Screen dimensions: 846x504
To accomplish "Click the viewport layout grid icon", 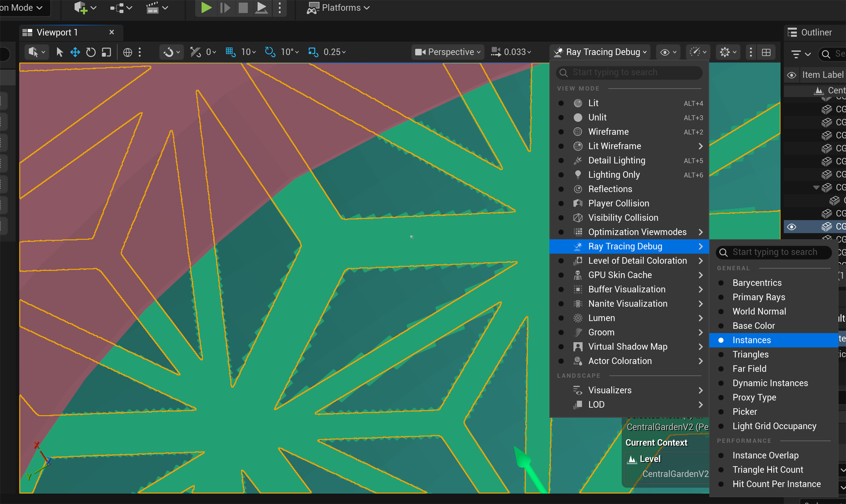I will (x=766, y=52).
